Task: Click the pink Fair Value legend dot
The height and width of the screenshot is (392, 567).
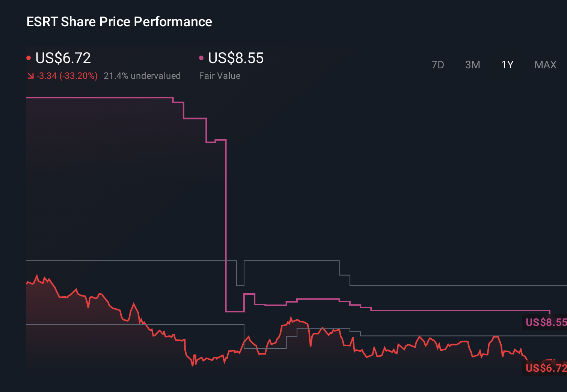Action: (202, 57)
